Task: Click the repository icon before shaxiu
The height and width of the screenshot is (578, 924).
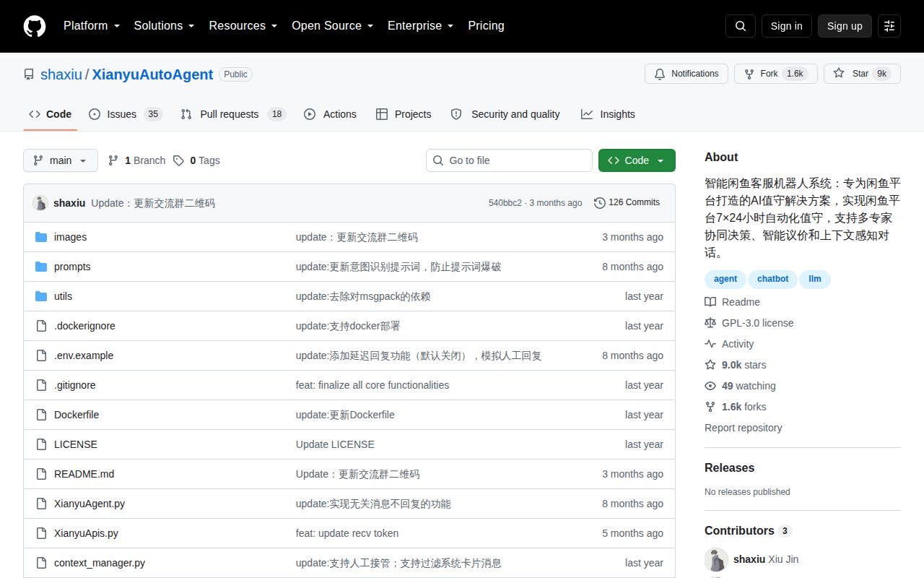Action: point(29,74)
